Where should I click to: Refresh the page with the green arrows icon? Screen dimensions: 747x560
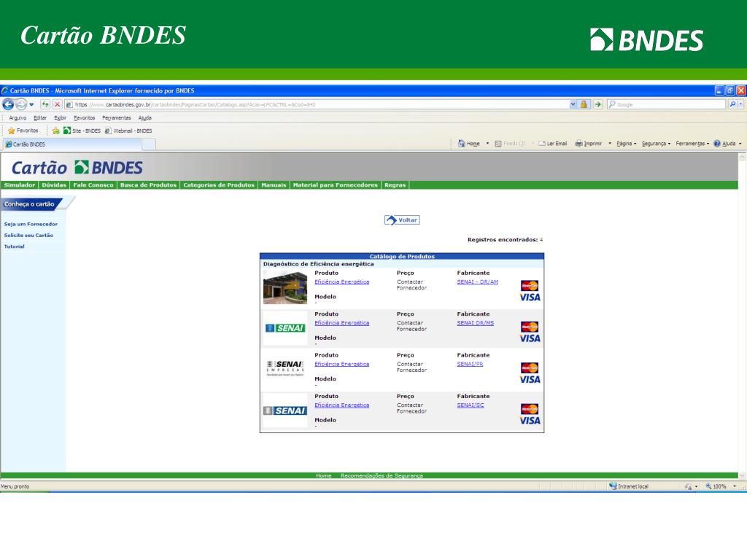pyautogui.click(x=45, y=104)
